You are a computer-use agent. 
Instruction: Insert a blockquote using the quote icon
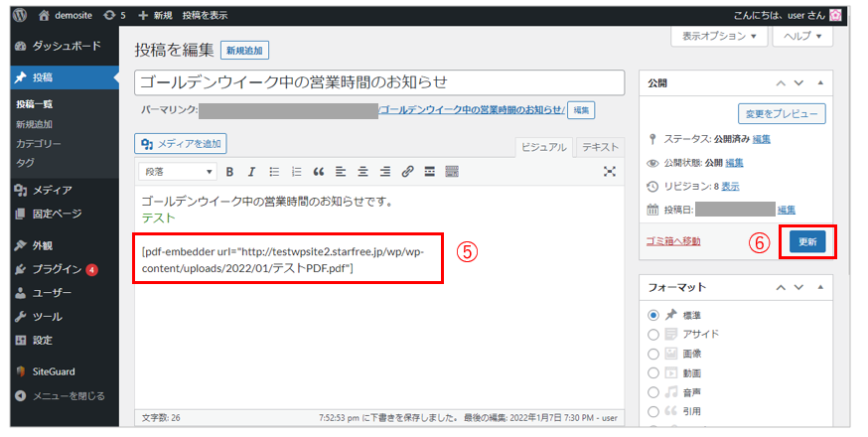(x=319, y=171)
